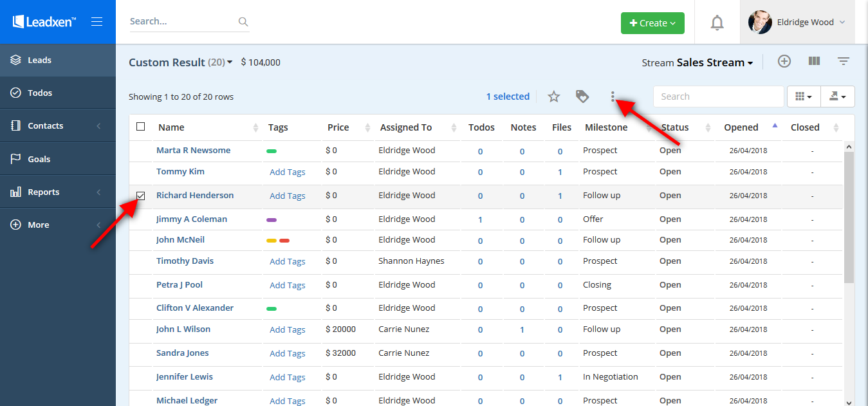This screenshot has width=868, height=406.
Task: Mark selected lead with star icon
Action: pyautogui.click(x=553, y=97)
